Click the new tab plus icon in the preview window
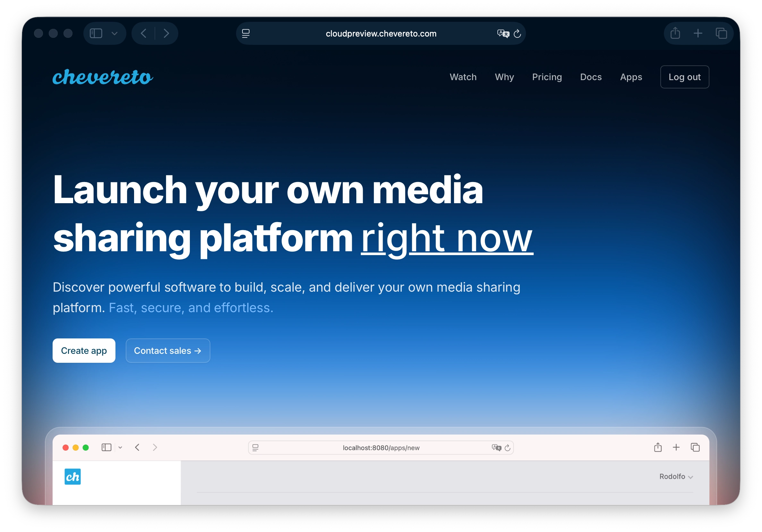The height and width of the screenshot is (532, 762). pyautogui.click(x=676, y=447)
